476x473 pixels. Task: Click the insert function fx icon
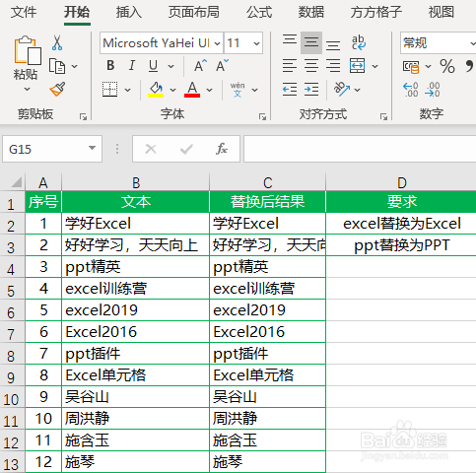222,149
